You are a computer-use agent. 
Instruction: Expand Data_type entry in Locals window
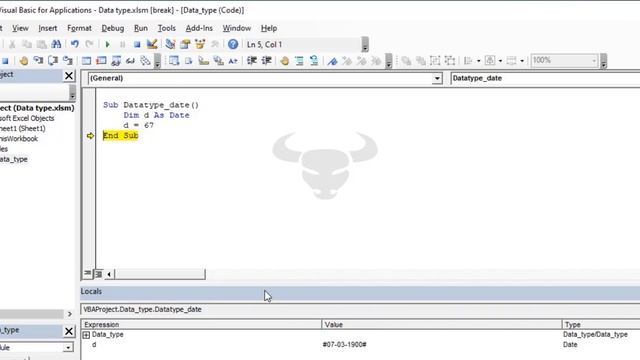click(86, 335)
